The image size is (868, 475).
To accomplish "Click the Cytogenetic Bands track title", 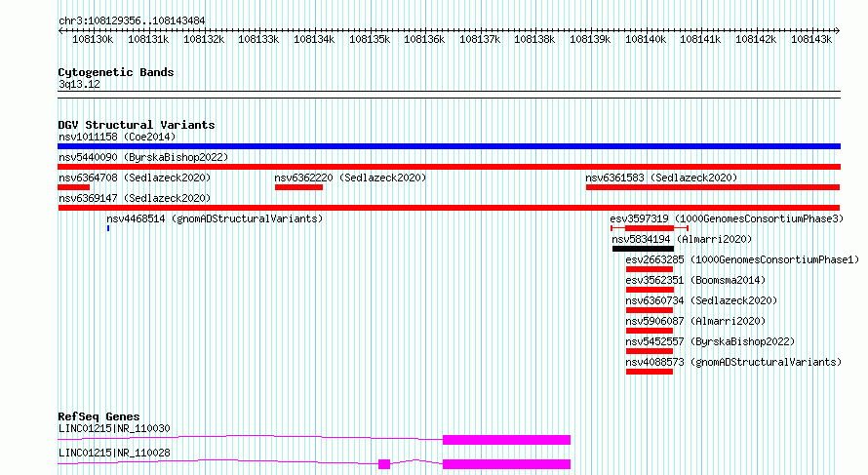I will pos(116,72).
